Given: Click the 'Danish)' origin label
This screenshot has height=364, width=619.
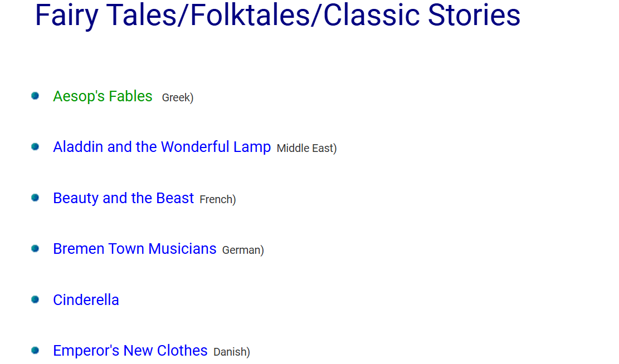Looking at the screenshot, I should pos(232,352).
